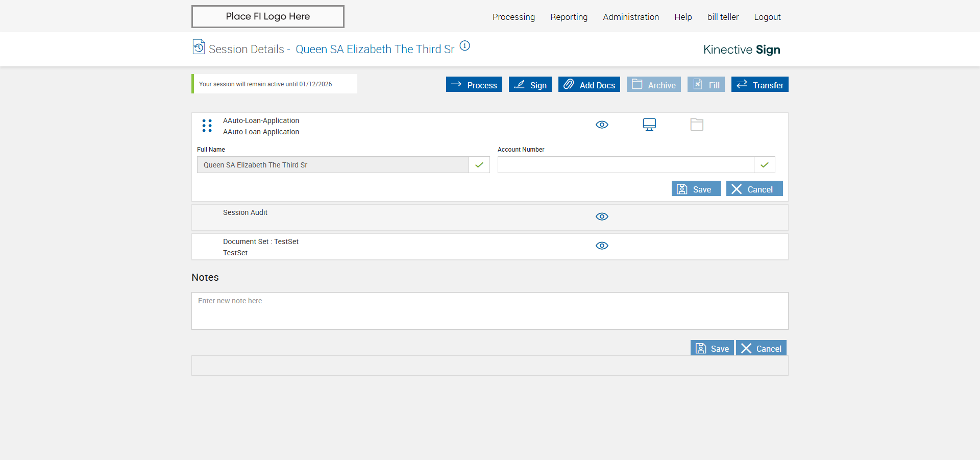Click the Transfer button
Image resolution: width=980 pixels, height=460 pixels.
(x=759, y=85)
